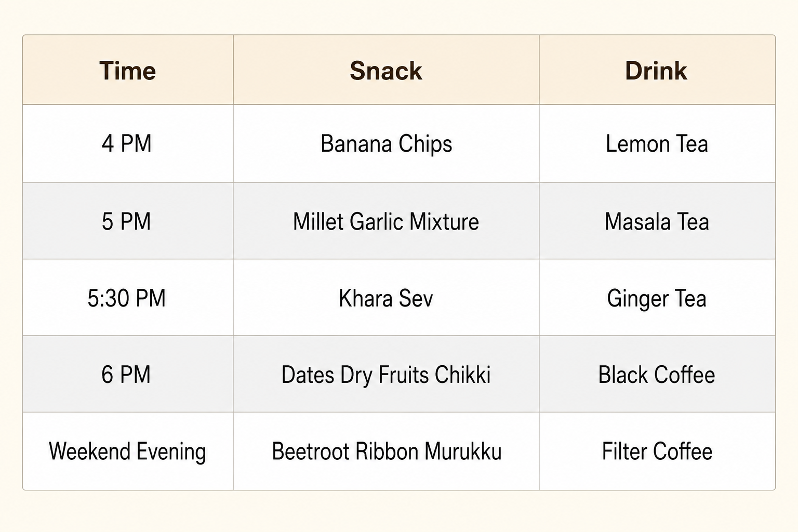Click the 5 PM time cell
This screenshot has width=798, height=532.
coord(128,221)
